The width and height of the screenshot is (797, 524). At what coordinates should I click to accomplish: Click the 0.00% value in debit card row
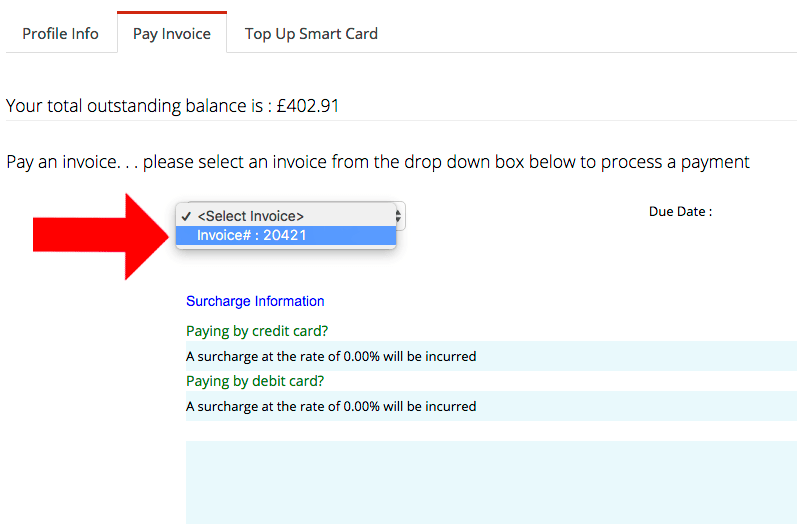pos(361,406)
